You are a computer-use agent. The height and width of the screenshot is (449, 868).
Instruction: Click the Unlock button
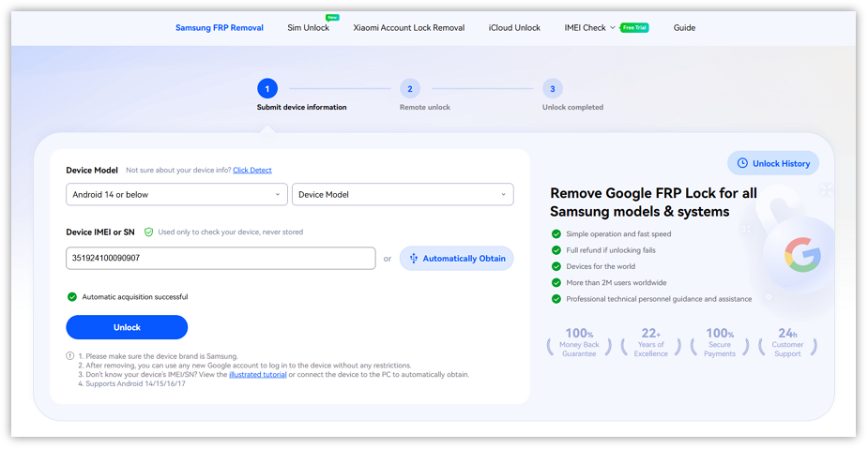127,327
